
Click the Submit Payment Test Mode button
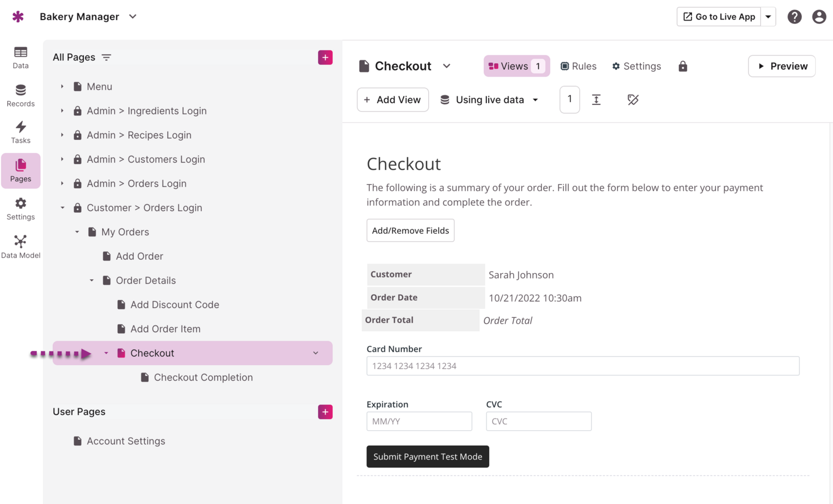(x=427, y=456)
